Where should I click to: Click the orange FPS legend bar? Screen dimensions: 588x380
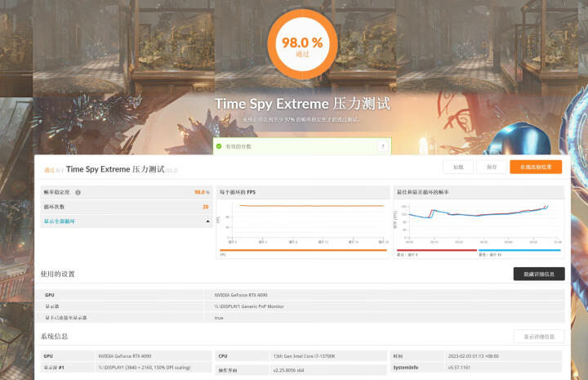[x=303, y=250]
